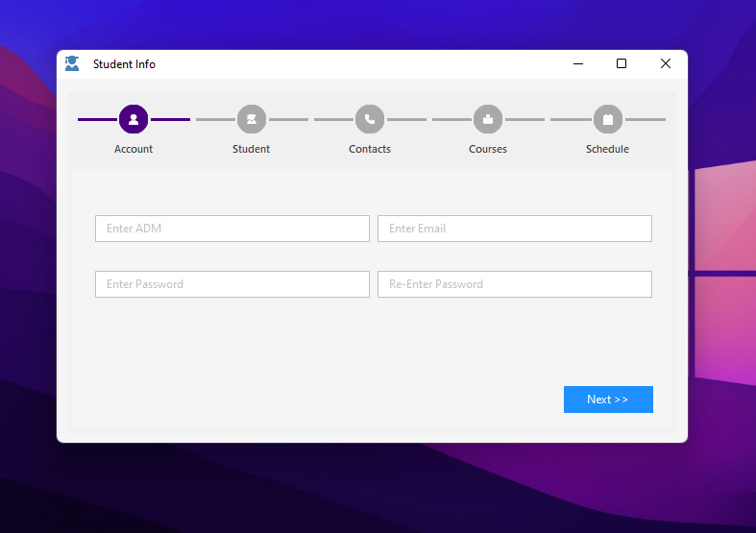Focus the Enter Password field
The width and height of the screenshot is (756, 533).
coord(232,284)
